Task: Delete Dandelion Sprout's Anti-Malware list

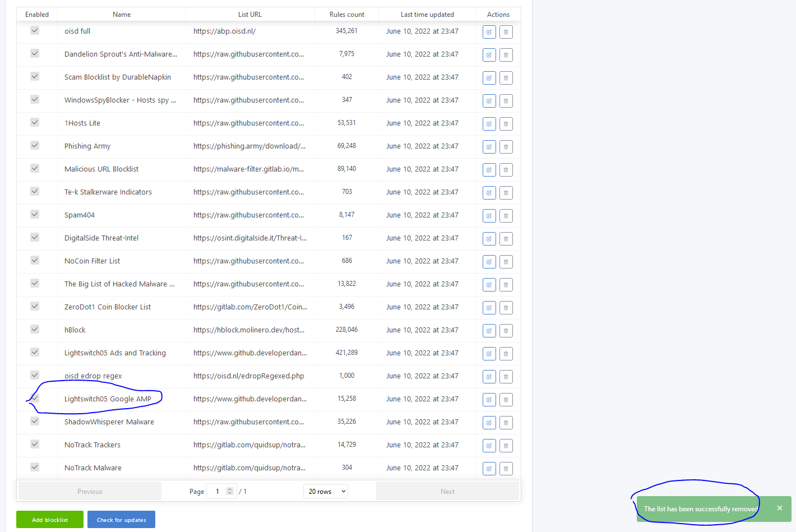Action: pyautogui.click(x=506, y=55)
